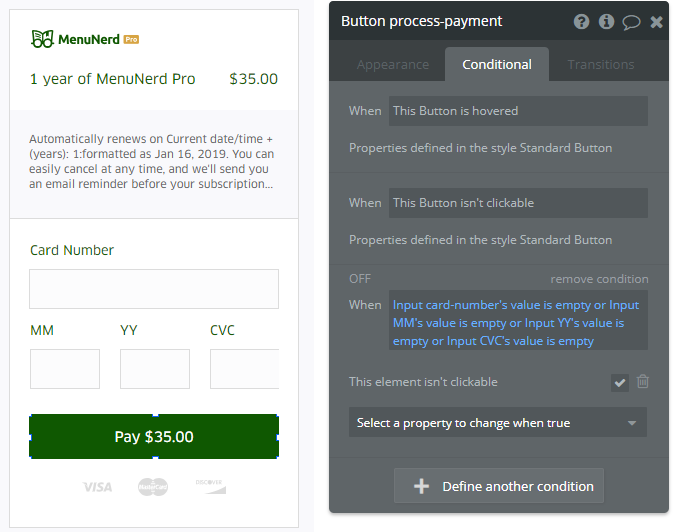Click the Define another condition button
Image resolution: width=680 pixels, height=532 pixels.
point(498,486)
